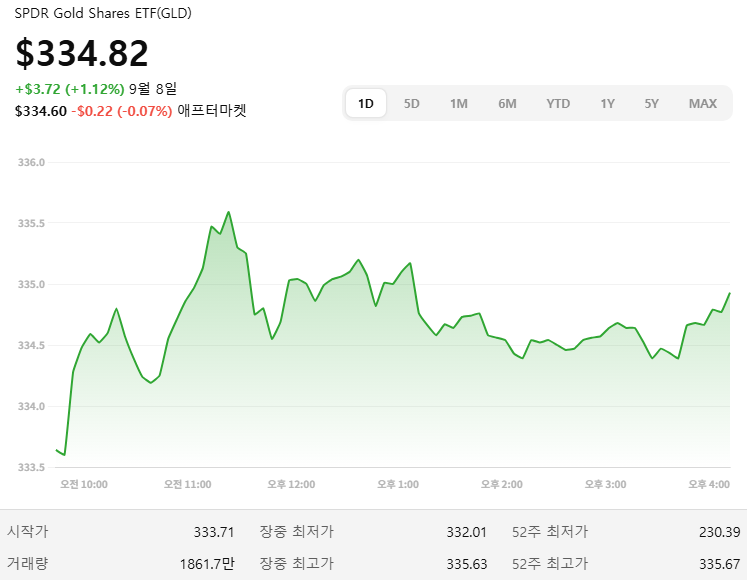Image resolution: width=747 pixels, height=580 pixels.
Task: Click the 336.0 y-axis label
Action: 31,163
